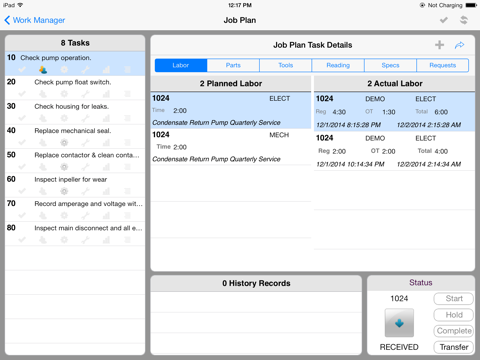Click the wrench icon on task 10

click(x=85, y=70)
